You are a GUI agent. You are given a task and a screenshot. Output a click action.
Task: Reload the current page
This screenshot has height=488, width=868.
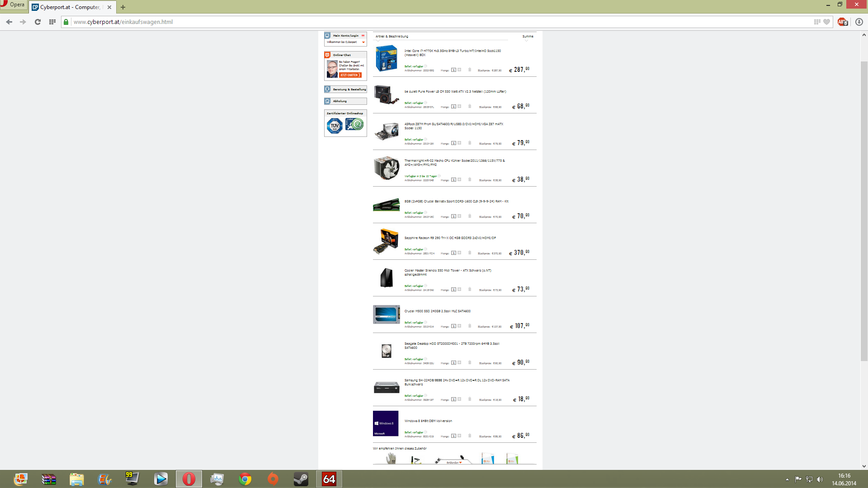point(38,22)
